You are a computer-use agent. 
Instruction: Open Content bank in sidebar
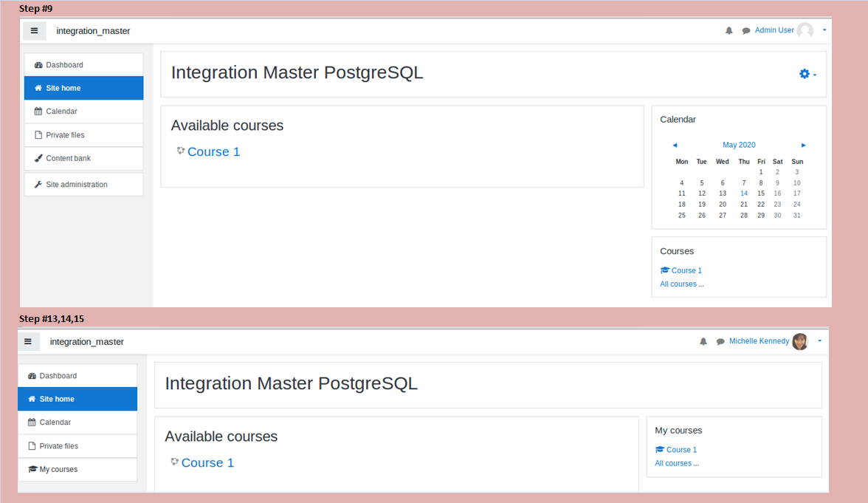[83, 158]
